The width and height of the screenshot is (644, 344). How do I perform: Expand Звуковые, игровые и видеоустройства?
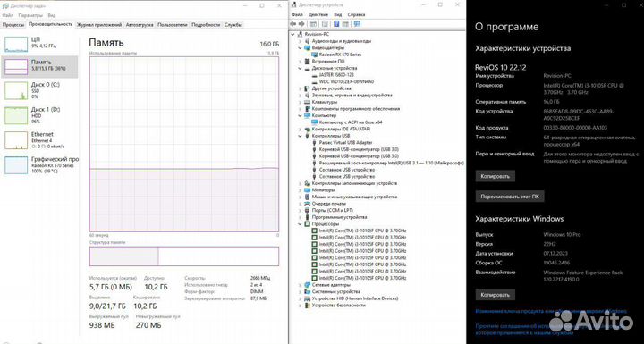click(x=301, y=96)
